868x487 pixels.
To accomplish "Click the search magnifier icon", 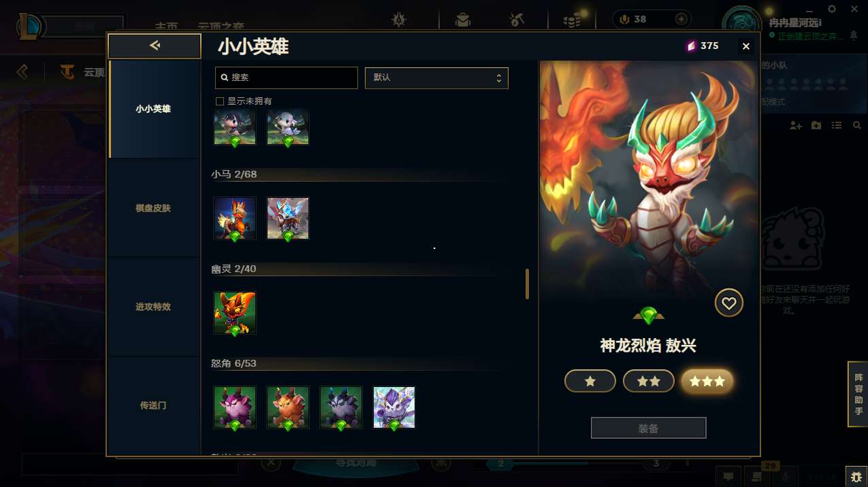I will tap(225, 78).
